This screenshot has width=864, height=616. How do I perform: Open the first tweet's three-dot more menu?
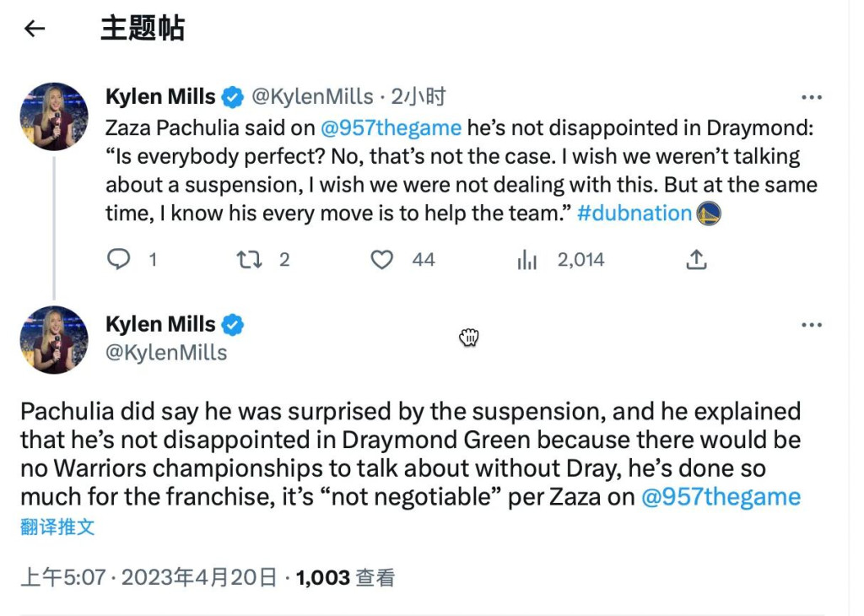click(x=811, y=98)
